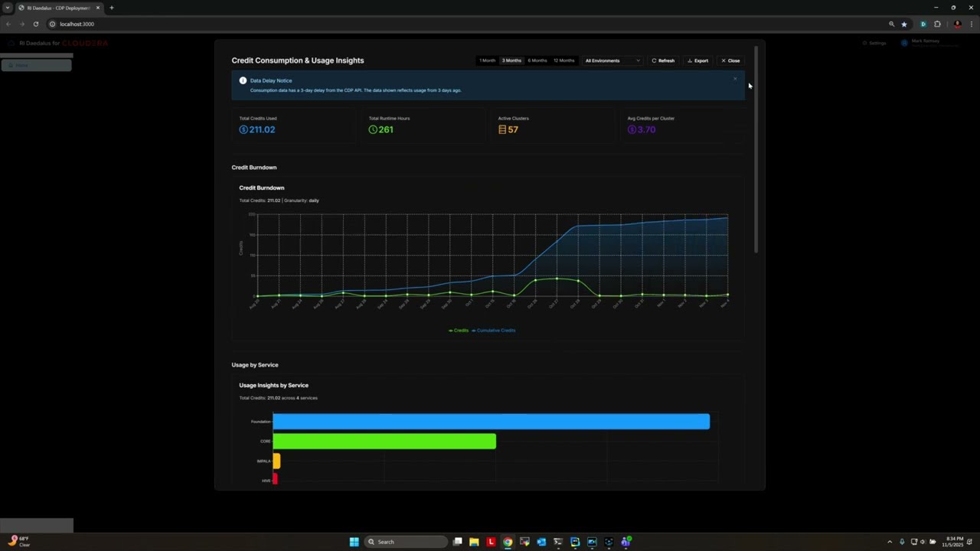Click the green CORE usage bar
The width and height of the screenshot is (980, 551).
(x=384, y=441)
